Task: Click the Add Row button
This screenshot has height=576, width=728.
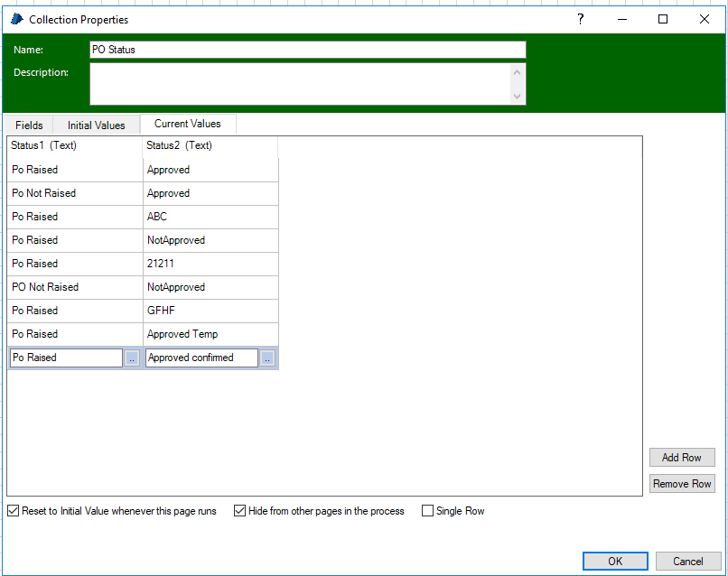Action: pyautogui.click(x=681, y=458)
